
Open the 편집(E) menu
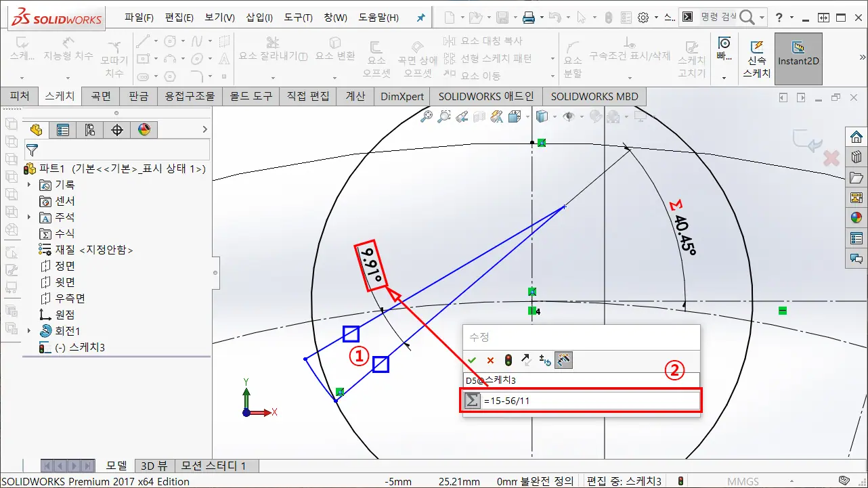point(179,18)
